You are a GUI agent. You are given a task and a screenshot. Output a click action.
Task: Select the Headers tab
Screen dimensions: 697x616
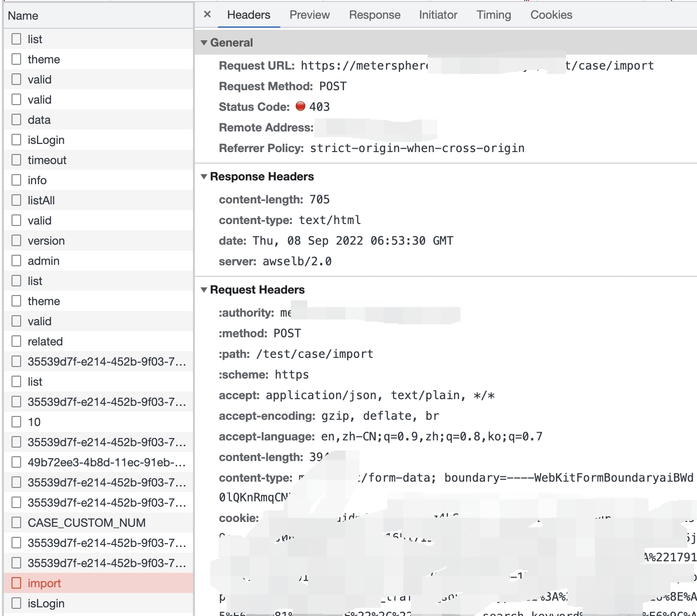point(248,15)
